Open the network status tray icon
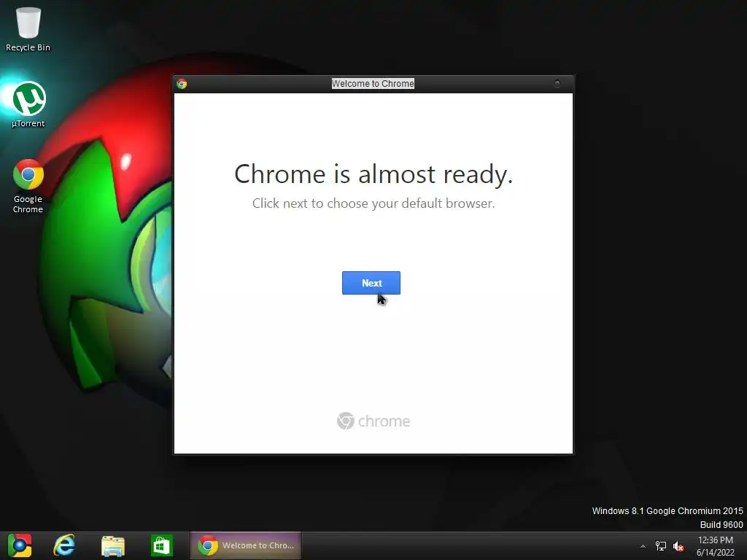Viewport: 747px width, 560px height. (661, 546)
